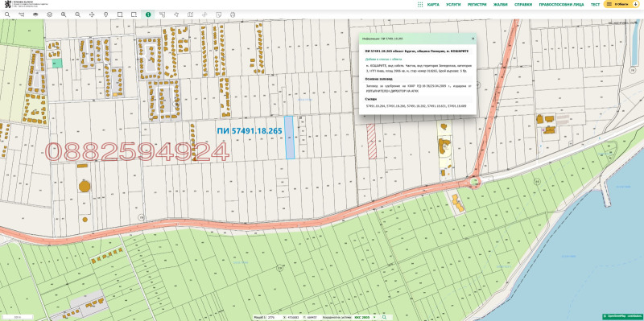
Task: Click the note sheet icon in toolbar
Action: pyautogui.click(x=218, y=14)
